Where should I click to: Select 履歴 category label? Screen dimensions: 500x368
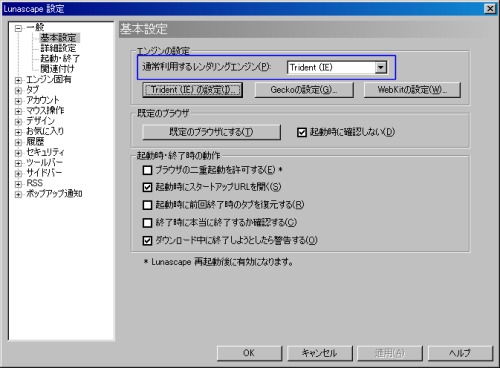click(35, 142)
